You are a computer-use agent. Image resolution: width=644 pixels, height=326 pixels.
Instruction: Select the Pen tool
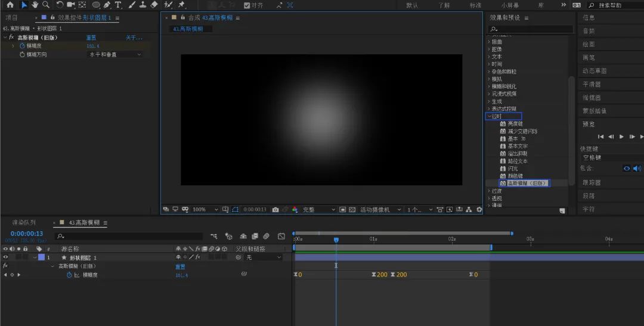(107, 5)
